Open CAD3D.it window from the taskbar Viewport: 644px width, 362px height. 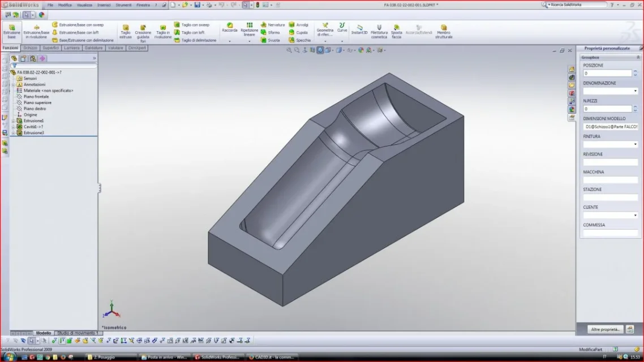(x=272, y=357)
